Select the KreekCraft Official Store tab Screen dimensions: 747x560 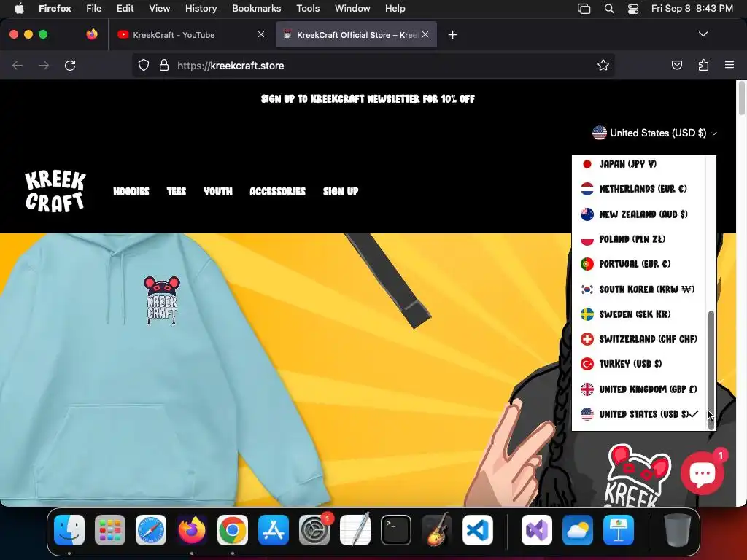click(356, 35)
